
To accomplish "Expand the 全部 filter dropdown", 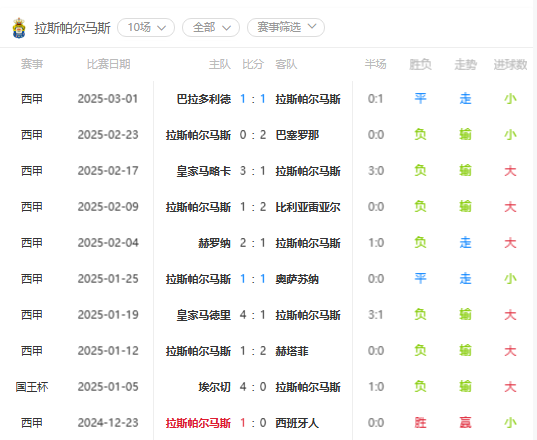I will coord(211,27).
